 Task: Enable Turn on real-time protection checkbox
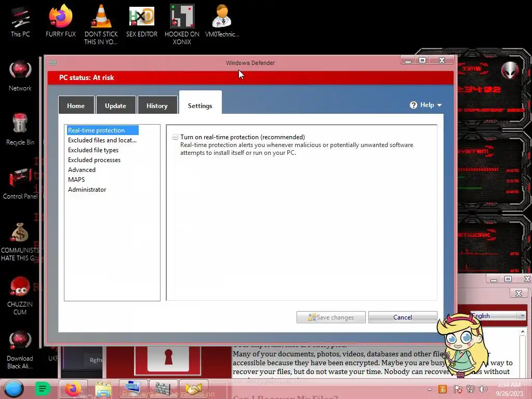[175, 137]
